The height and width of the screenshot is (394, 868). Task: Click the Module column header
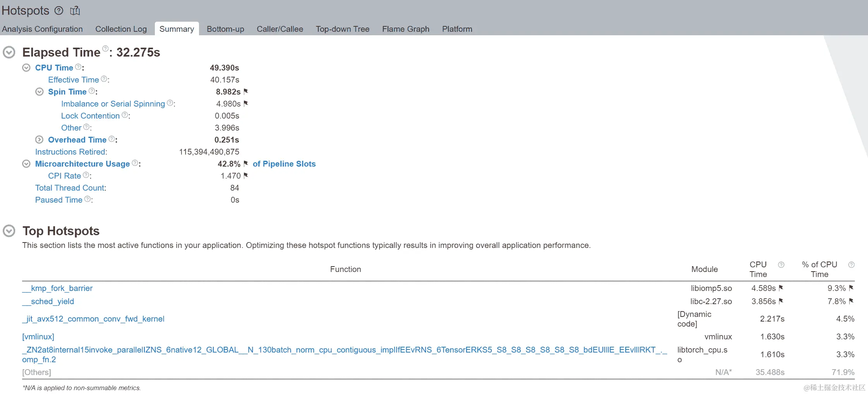tap(705, 269)
